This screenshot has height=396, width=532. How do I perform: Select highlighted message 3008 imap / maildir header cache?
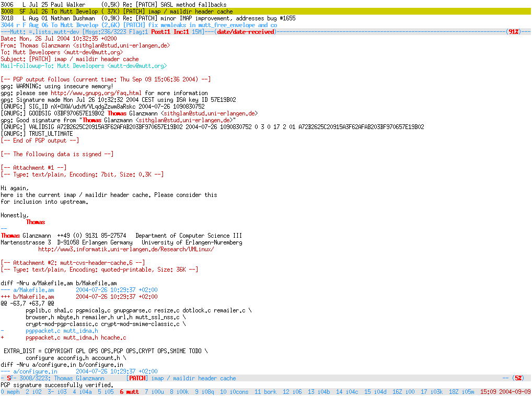click(266, 11)
